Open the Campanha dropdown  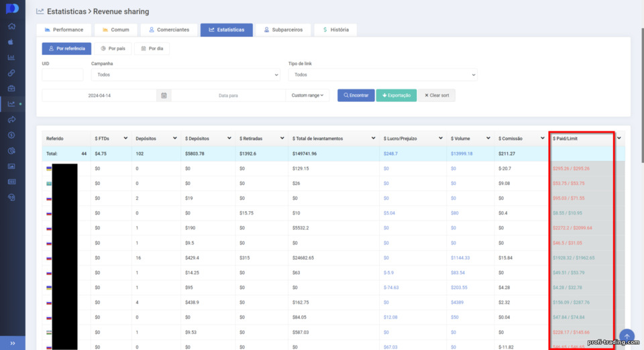point(186,74)
